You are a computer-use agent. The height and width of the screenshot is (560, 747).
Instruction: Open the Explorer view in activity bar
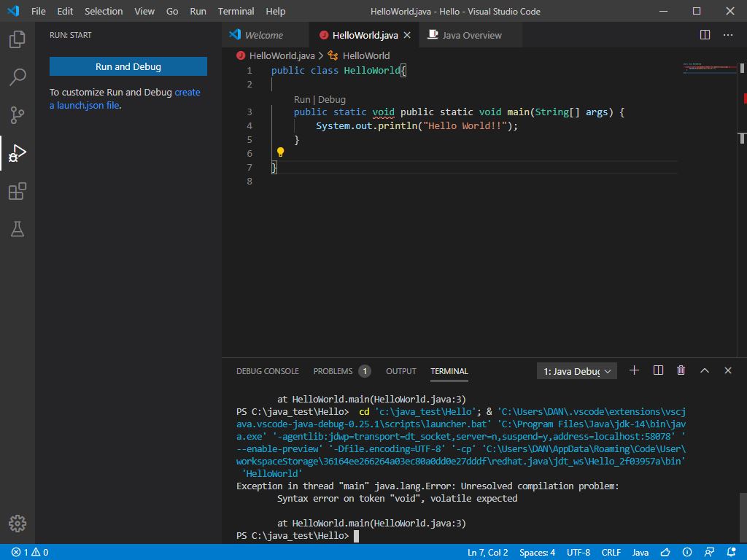[18, 39]
